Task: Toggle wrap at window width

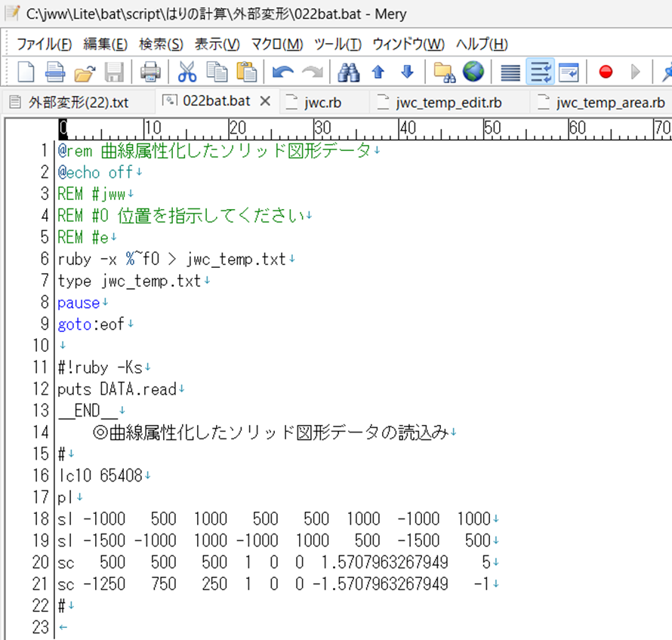Action: click(567, 72)
